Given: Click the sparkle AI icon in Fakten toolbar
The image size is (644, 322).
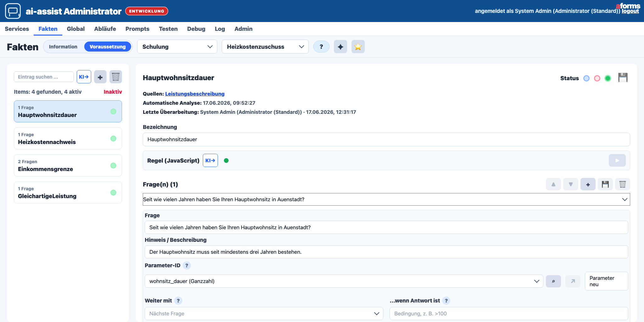Looking at the screenshot, I should (340, 47).
